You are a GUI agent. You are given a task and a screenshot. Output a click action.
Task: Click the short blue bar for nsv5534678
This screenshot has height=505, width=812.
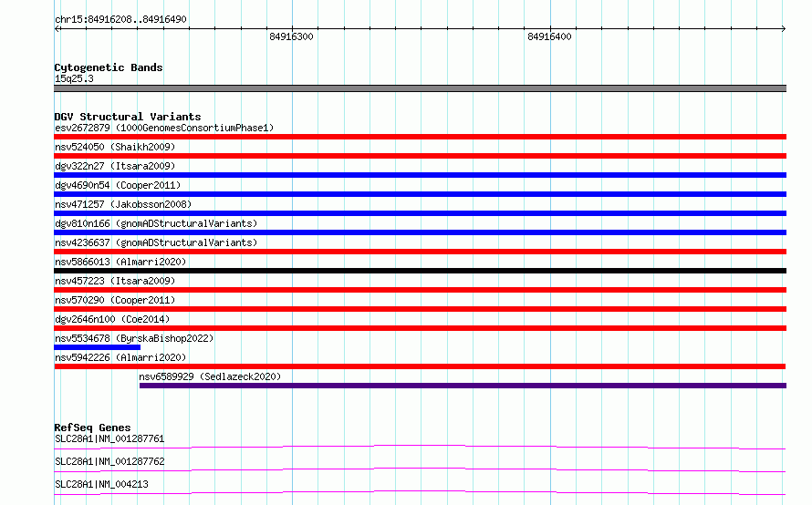pyautogui.click(x=98, y=347)
